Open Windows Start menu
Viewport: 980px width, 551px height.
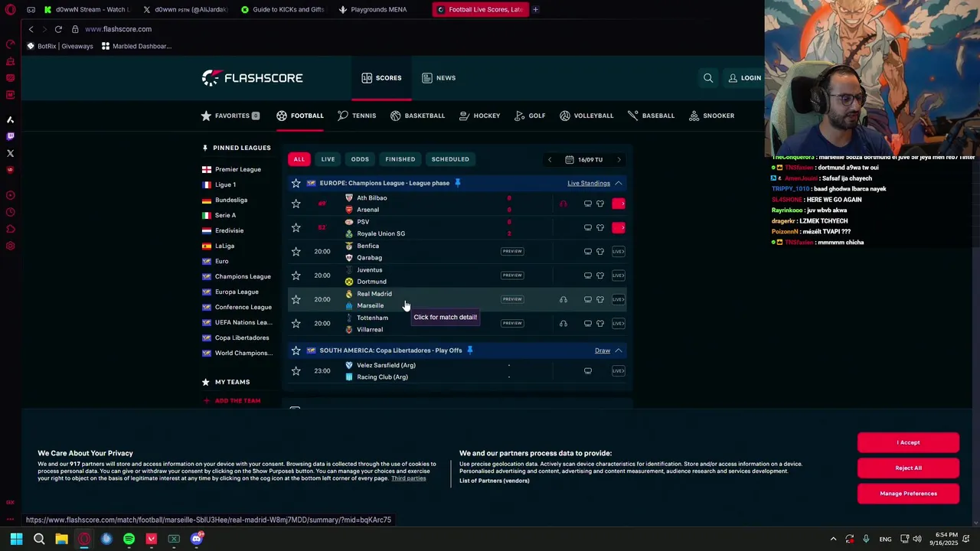pyautogui.click(x=16, y=539)
